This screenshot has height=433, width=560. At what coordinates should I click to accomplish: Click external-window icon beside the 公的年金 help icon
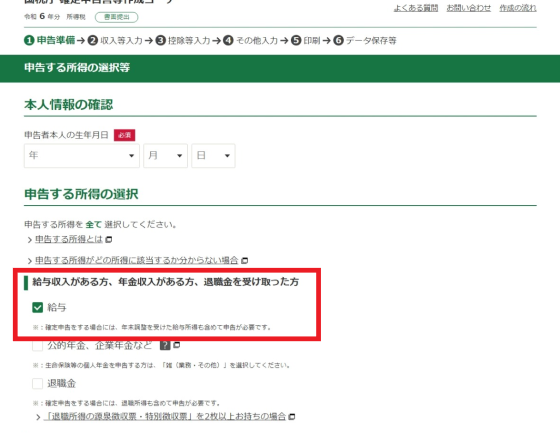tap(176, 345)
